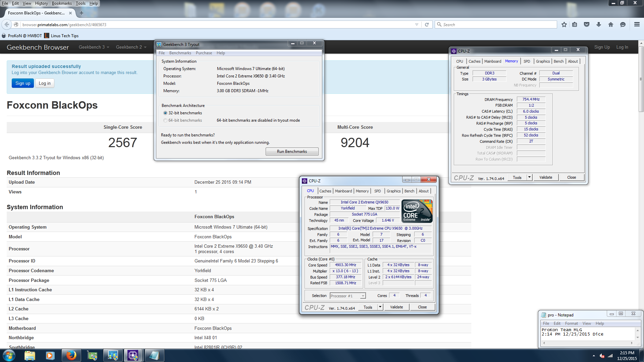Click the volume muted tray icon
644x362 pixels.
coord(602,356)
